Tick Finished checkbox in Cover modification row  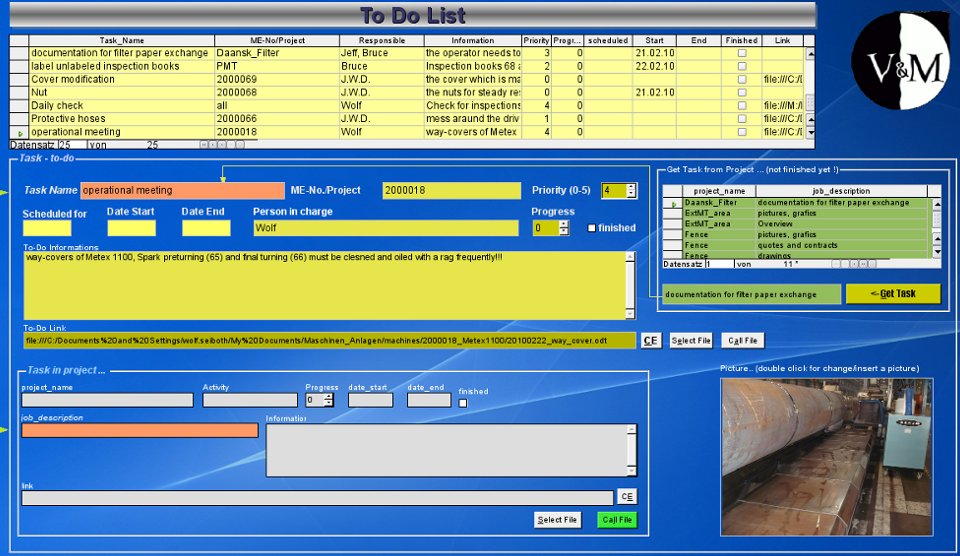pos(741,80)
